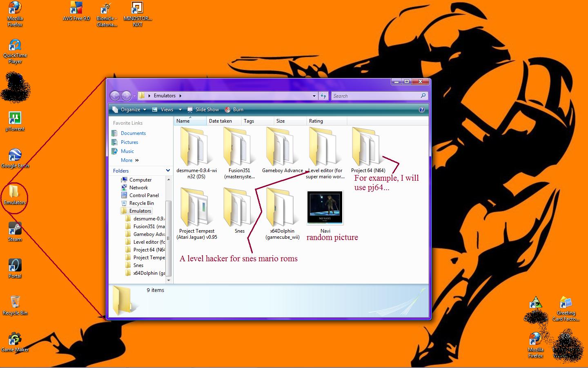Click the Explorer back navigation button
The image size is (588, 368).
coord(115,96)
